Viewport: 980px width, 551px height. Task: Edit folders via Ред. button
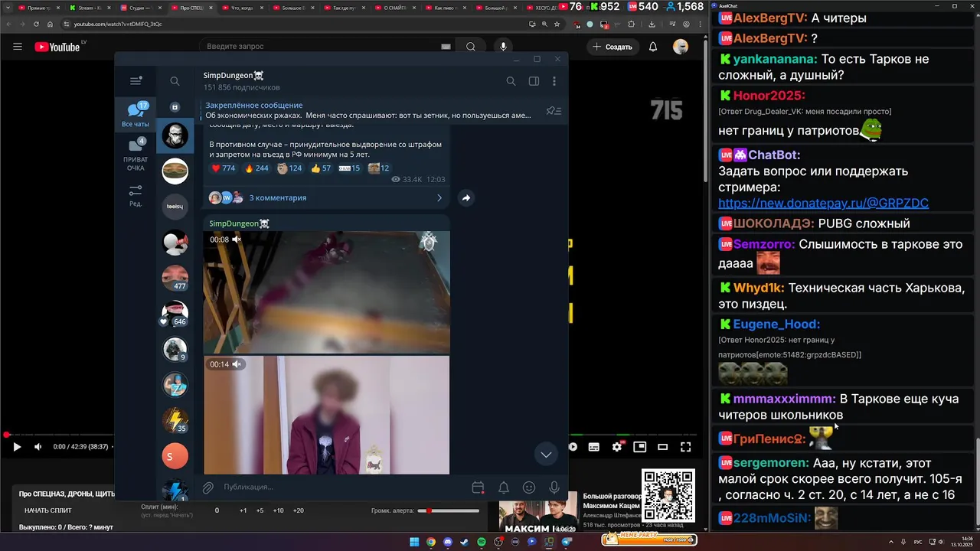click(x=136, y=196)
